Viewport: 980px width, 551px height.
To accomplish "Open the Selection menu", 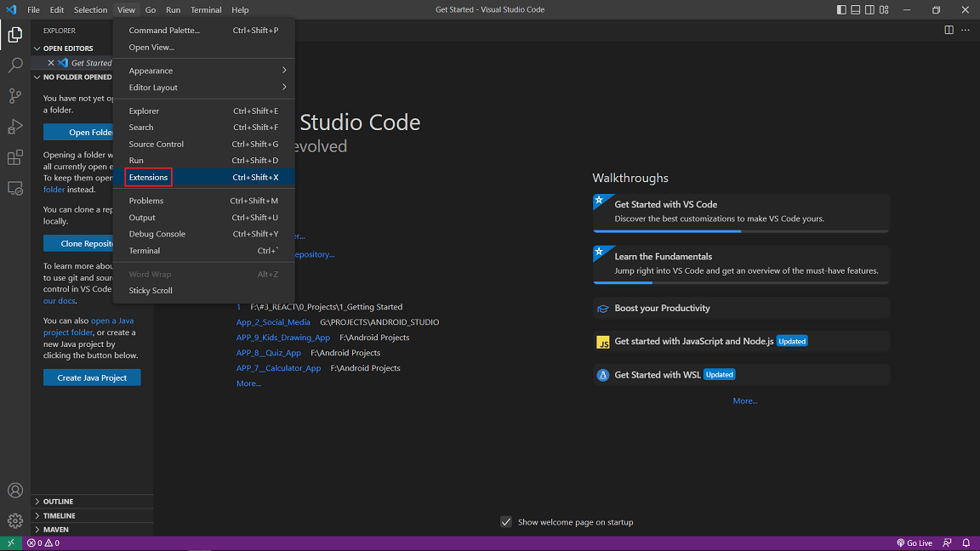I will [91, 9].
